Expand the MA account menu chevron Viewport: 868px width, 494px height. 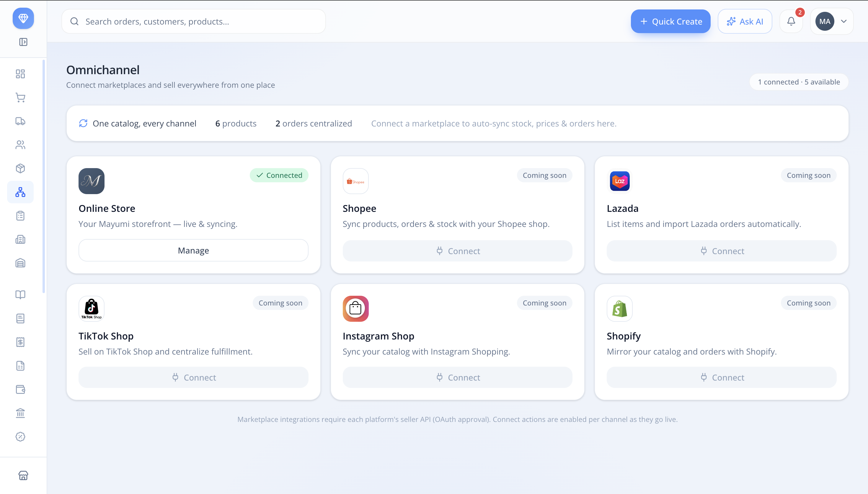pyautogui.click(x=843, y=21)
